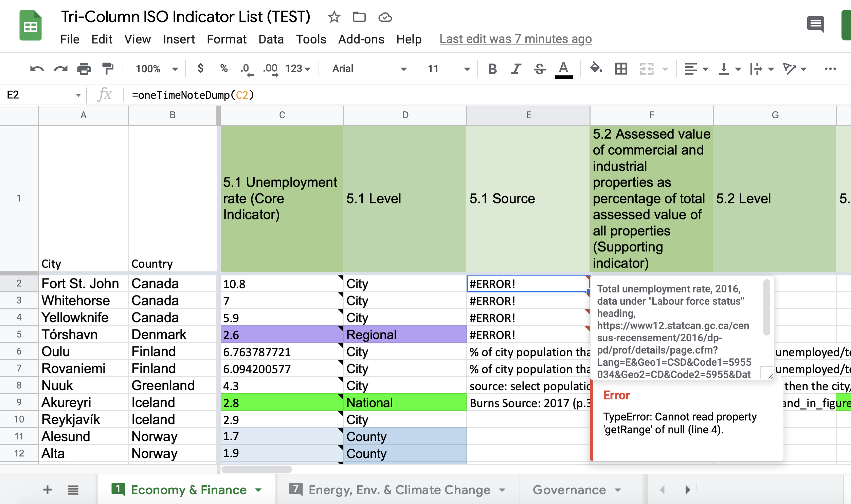Star this spreadsheet document
Viewport: 851px width, 504px height.
click(334, 17)
